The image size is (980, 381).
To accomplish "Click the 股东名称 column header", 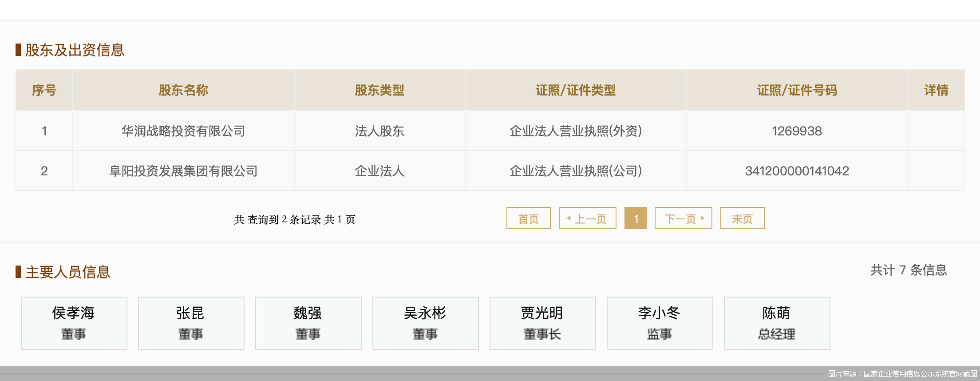I will pos(183,90).
